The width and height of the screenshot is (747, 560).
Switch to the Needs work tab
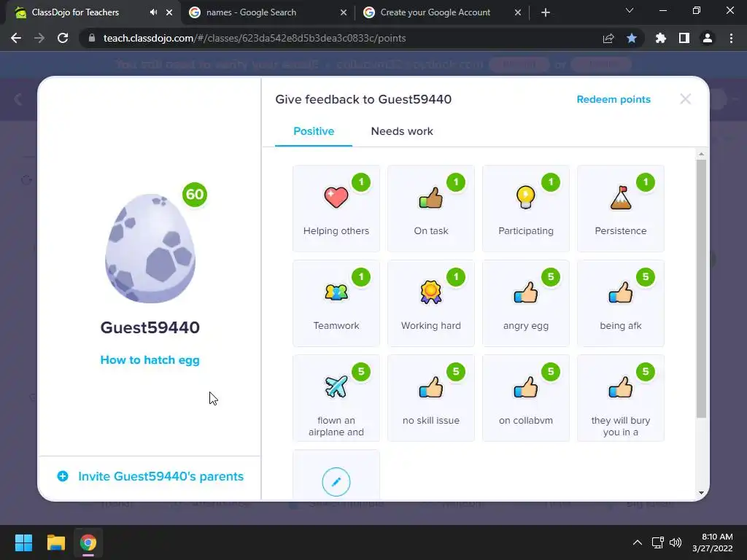402,131
